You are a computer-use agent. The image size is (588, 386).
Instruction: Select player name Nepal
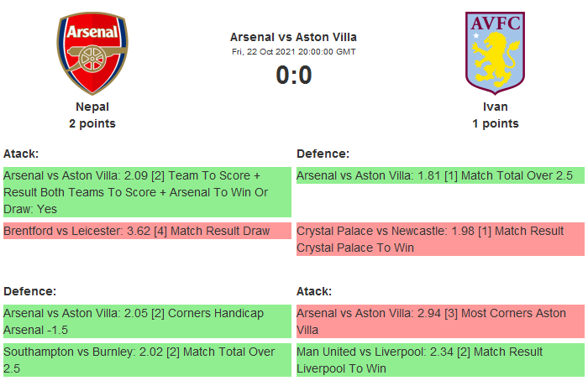pyautogui.click(x=92, y=107)
